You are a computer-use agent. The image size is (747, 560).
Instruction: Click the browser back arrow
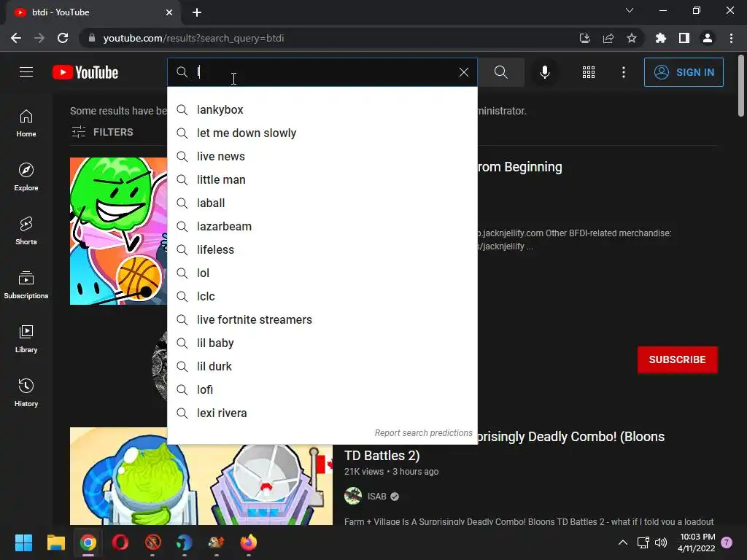pyautogui.click(x=16, y=38)
